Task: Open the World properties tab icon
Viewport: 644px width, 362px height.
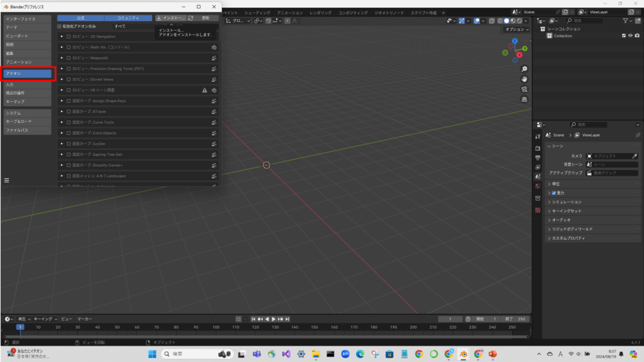Action: point(538,186)
